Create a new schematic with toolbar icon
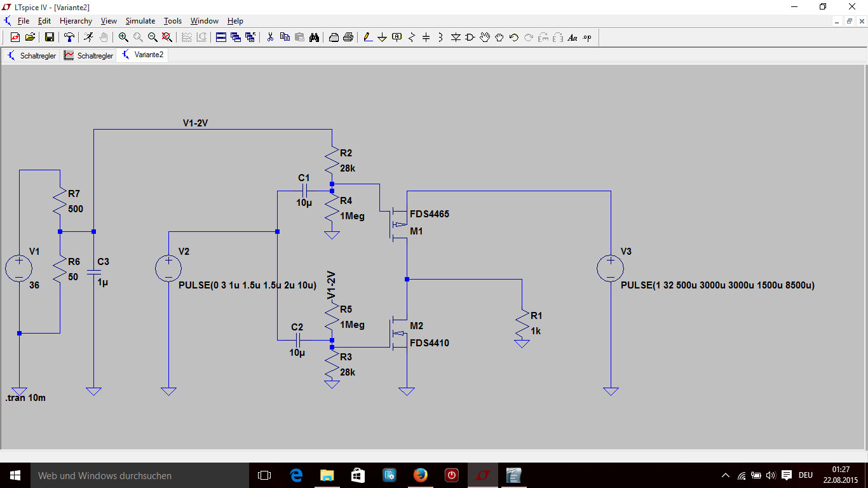 coord(15,37)
